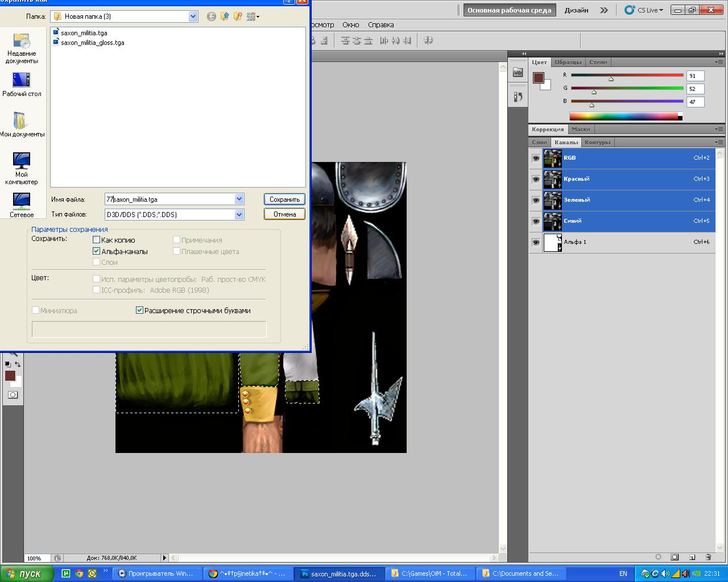This screenshot has width=728, height=582.
Task: Expand the 'Тип файлов' format dropdown
Action: point(239,214)
